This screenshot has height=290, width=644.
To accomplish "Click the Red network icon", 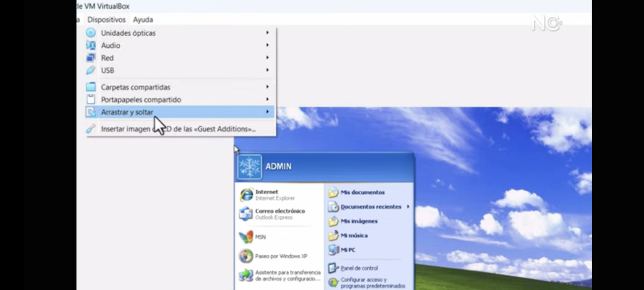I will click(x=91, y=58).
